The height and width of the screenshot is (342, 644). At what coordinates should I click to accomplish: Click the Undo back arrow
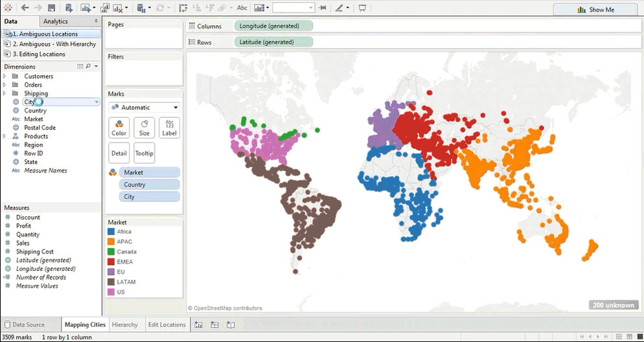(25, 8)
